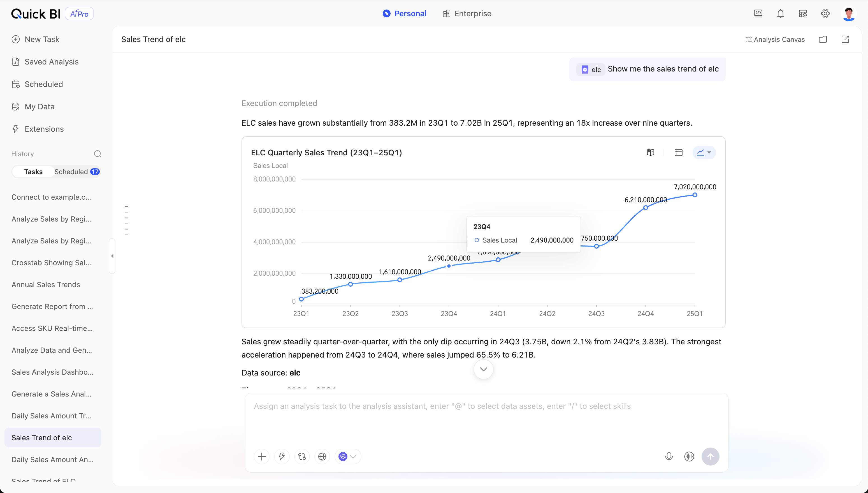Open chart interpretation book icon
The width and height of the screenshot is (868, 493).
(x=651, y=152)
